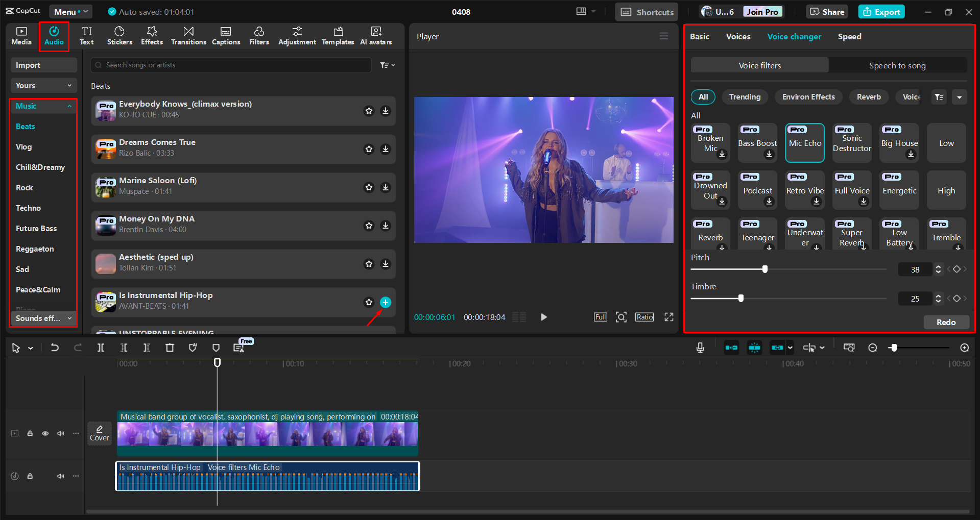Click the voice-over record microphone icon

pos(699,348)
